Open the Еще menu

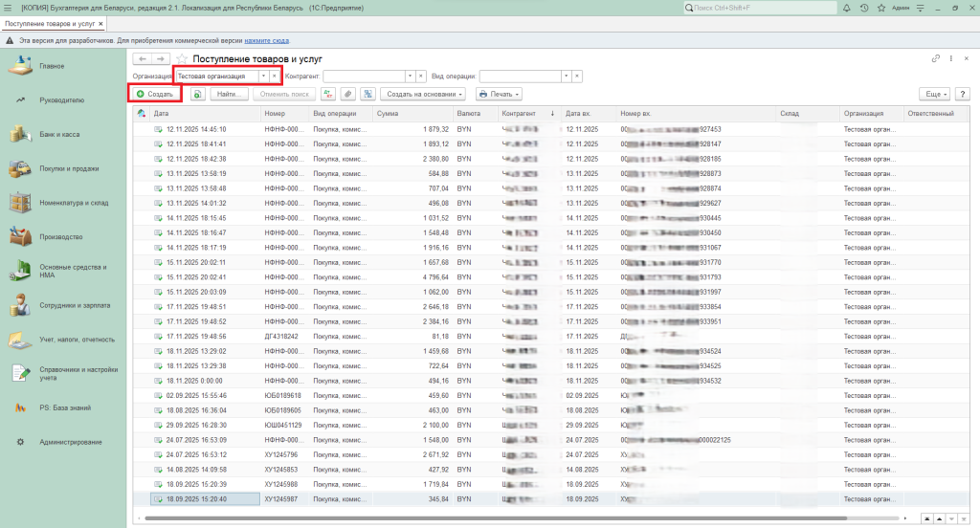(934, 95)
